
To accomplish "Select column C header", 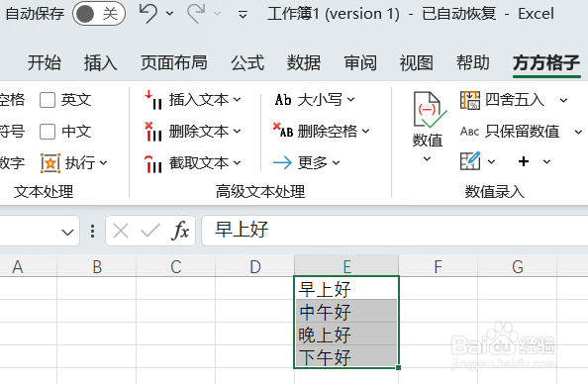I will tap(176, 266).
